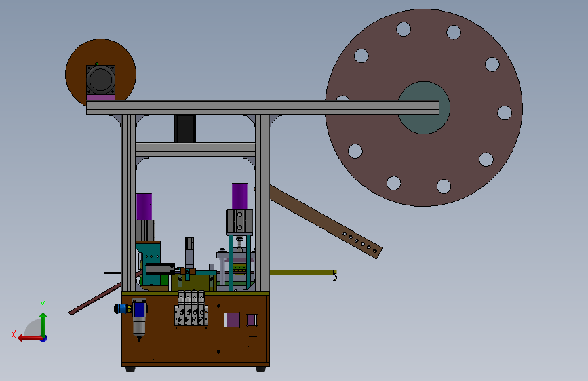Click the red X axis of the triad
Image resolution: width=588 pixels, height=381 pixels.
pos(31,338)
